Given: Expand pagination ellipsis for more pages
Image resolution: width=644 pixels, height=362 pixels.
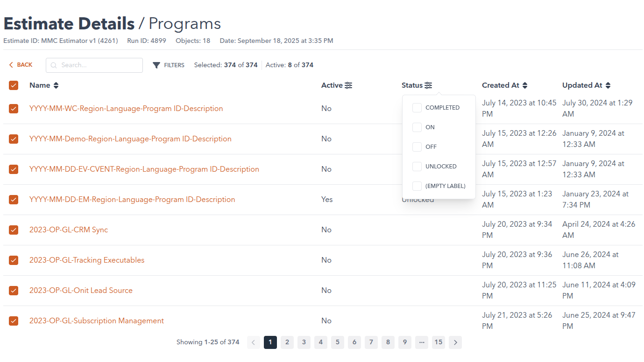Looking at the screenshot, I should tap(421, 342).
